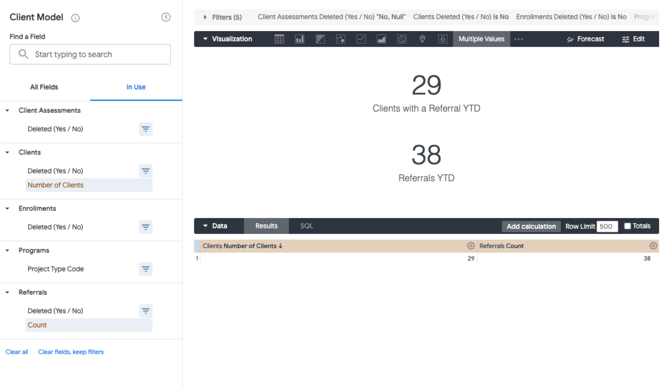Collapse Client Assessments group

[7, 111]
